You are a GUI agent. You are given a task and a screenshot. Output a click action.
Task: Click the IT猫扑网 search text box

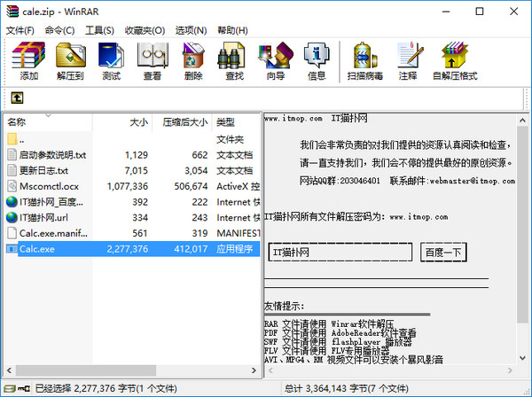[x=340, y=253]
